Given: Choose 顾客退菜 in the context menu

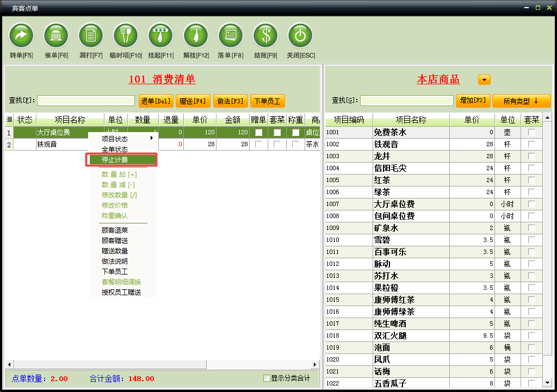Looking at the screenshot, I should pyautogui.click(x=115, y=231).
